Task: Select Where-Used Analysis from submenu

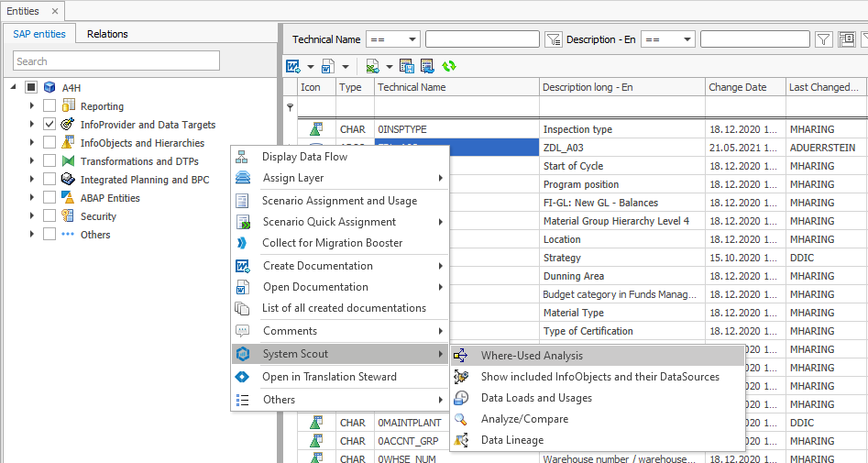Action: (531, 356)
